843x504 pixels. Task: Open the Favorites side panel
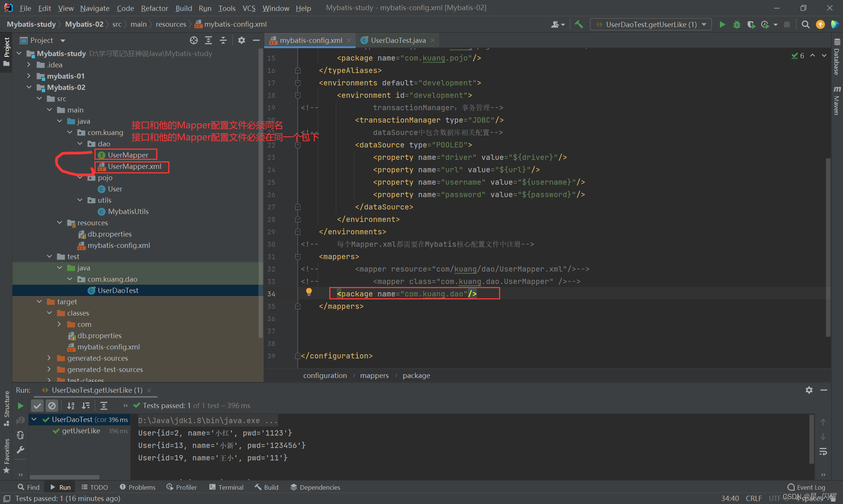[6, 455]
